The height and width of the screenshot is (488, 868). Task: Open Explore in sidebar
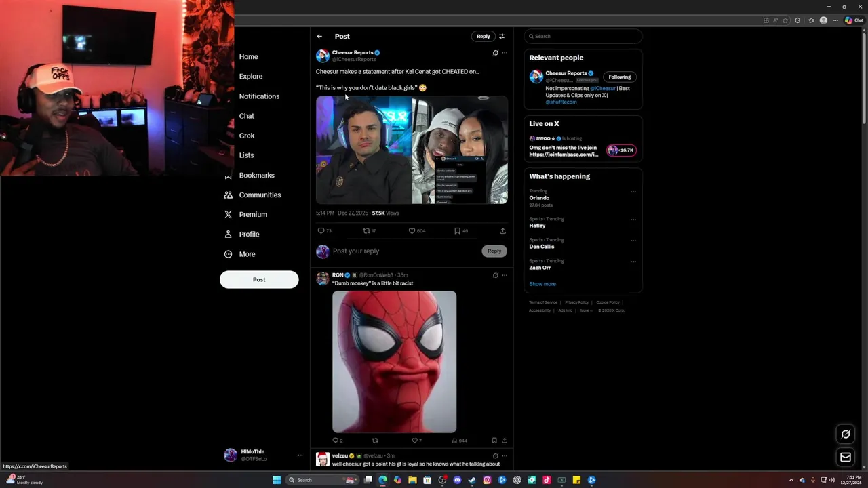tap(250, 76)
